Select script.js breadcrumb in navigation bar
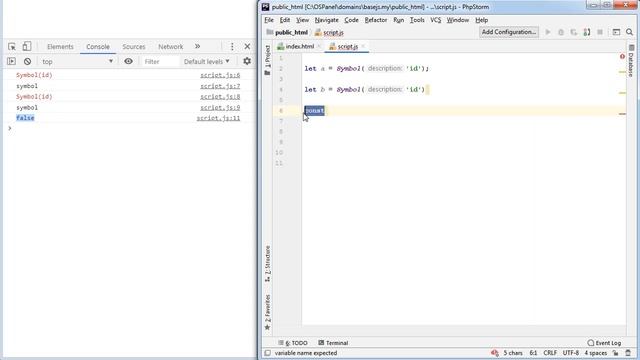Screen dimensions: 640x360 click(329, 32)
